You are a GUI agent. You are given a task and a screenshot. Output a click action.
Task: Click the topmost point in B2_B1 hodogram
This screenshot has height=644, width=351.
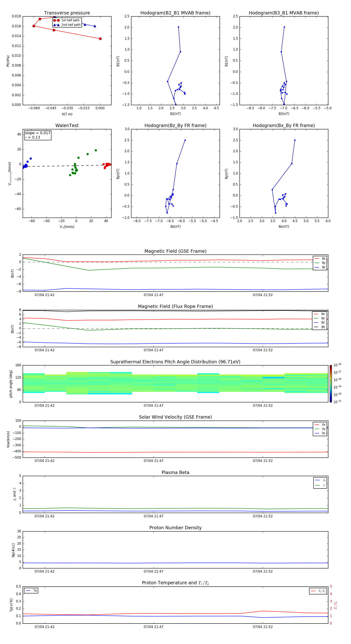pyautogui.click(x=178, y=27)
